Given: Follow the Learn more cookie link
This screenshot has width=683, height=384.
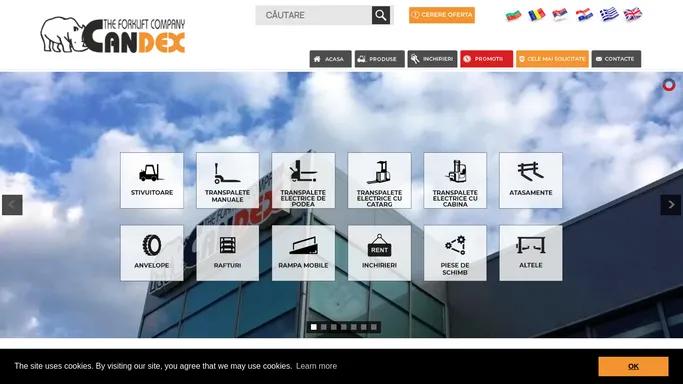Looking at the screenshot, I should (317, 366).
